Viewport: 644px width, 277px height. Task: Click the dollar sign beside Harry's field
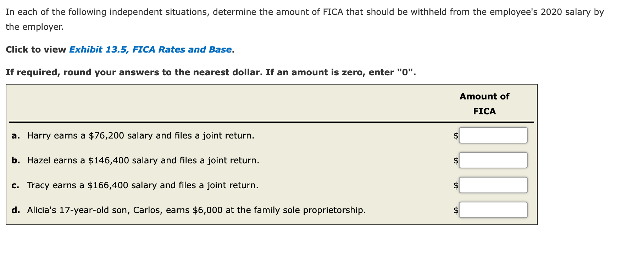(x=456, y=136)
